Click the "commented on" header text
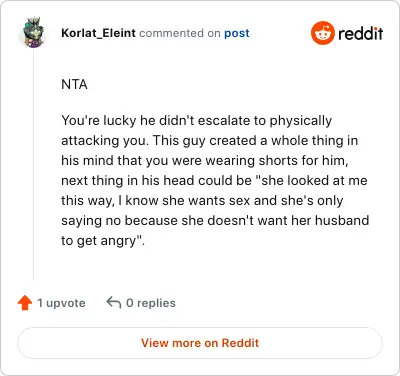 coord(180,33)
